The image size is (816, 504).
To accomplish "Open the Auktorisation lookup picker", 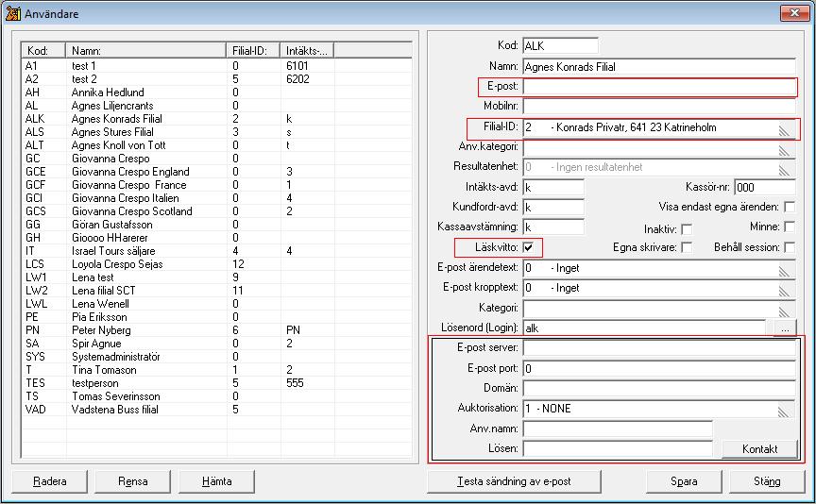I will coord(784,412).
